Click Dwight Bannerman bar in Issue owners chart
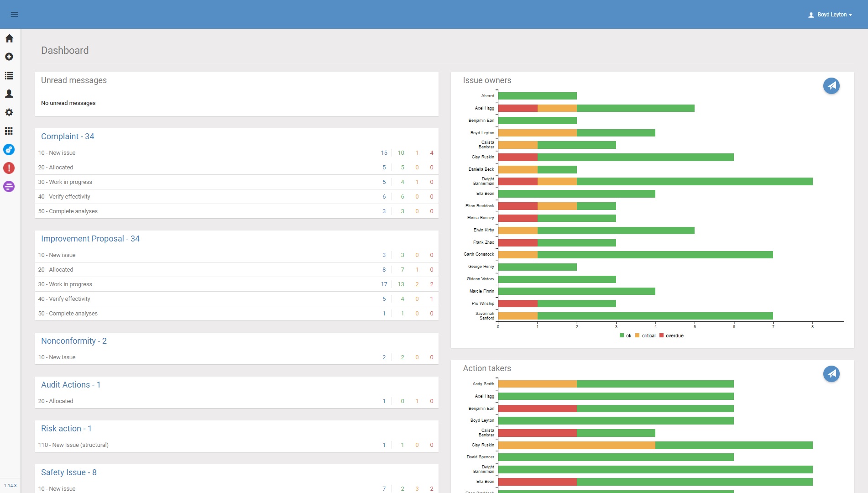Screen dimensions: 868x493 click(655, 182)
